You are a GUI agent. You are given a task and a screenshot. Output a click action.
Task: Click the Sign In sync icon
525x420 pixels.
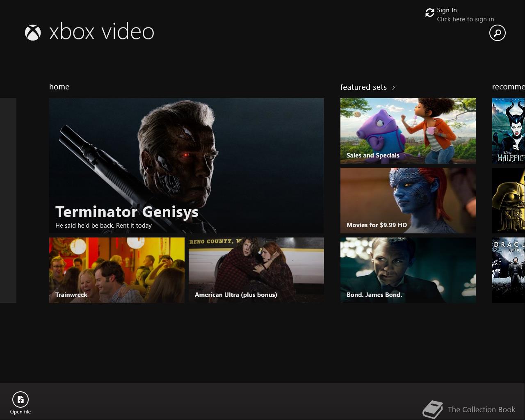coord(429,13)
